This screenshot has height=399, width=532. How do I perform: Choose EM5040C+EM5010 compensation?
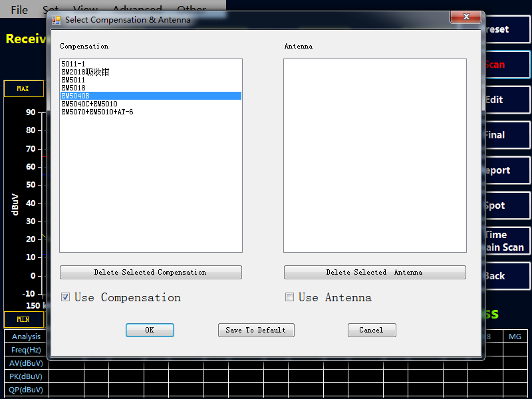tap(89, 104)
